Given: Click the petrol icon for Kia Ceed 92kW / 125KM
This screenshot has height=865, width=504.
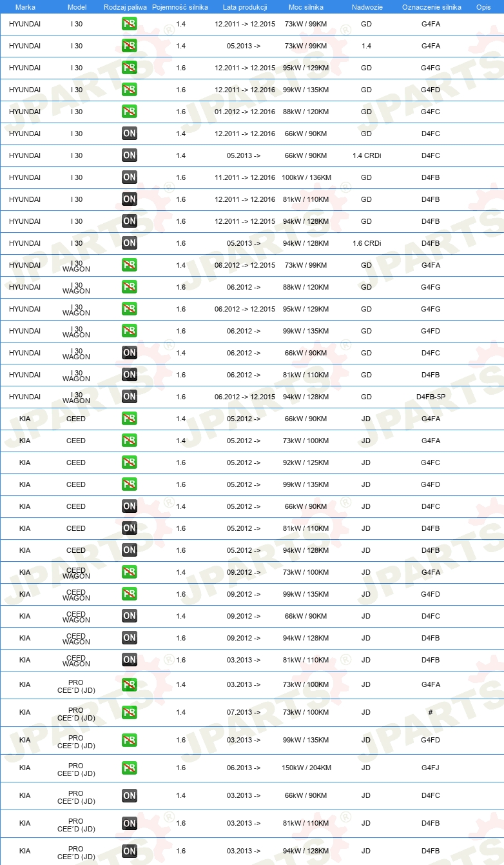Looking at the screenshot, I should click(x=130, y=462).
